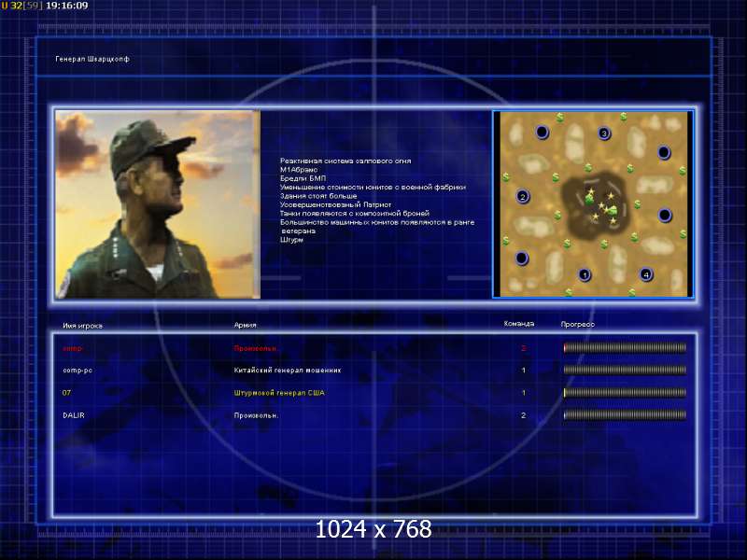The image size is (747, 560).
Task: Click the "Прогресс" column header
Action: (x=577, y=324)
